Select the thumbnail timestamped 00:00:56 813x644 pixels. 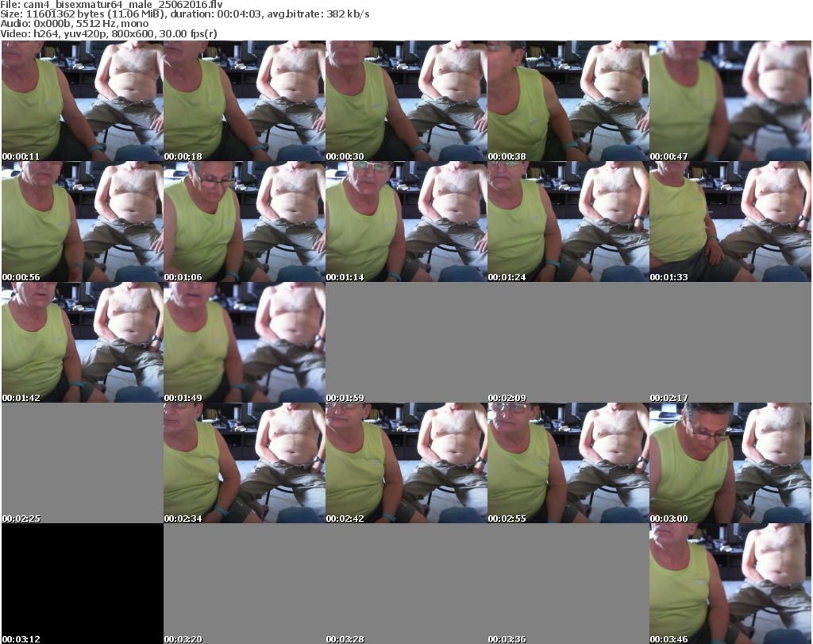83,222
